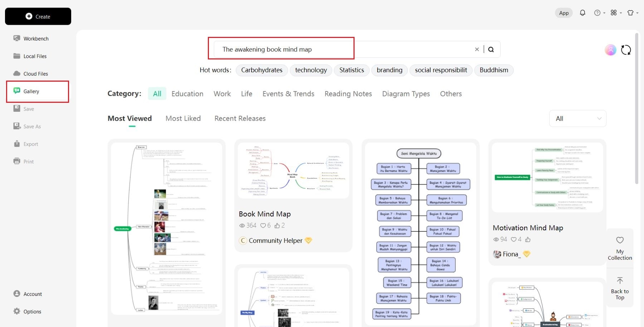Select the technology hot word

point(311,70)
